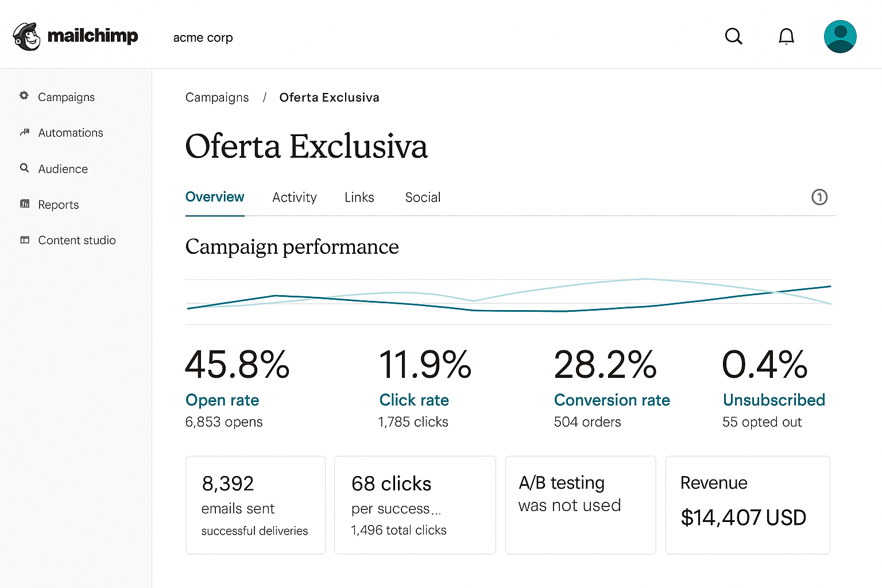Go to Campaigns in the breadcrumb
The height and width of the screenshot is (588, 882).
tap(217, 98)
